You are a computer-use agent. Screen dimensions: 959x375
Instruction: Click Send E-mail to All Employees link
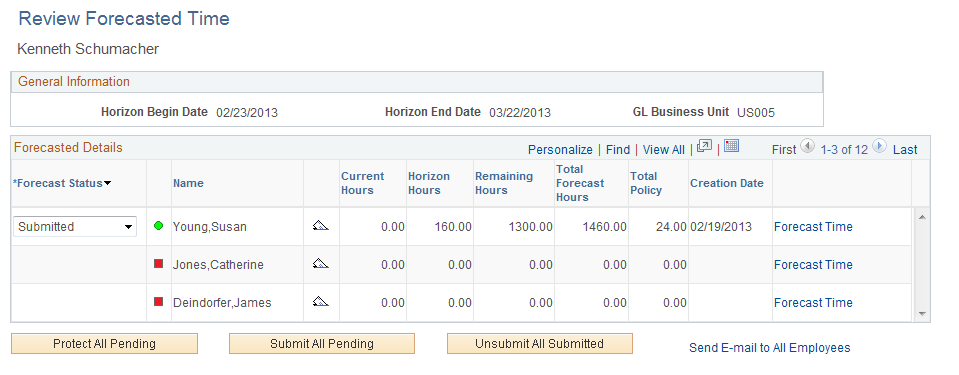point(769,347)
